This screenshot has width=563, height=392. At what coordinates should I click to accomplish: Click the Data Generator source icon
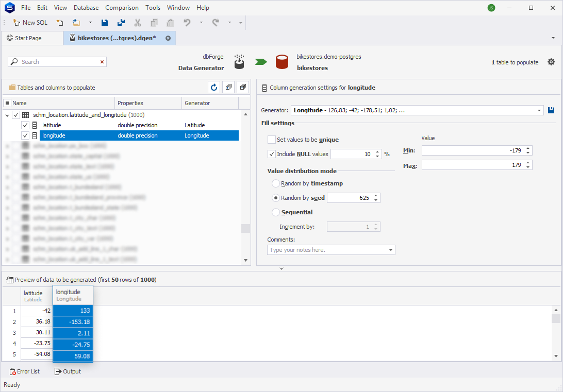point(239,62)
